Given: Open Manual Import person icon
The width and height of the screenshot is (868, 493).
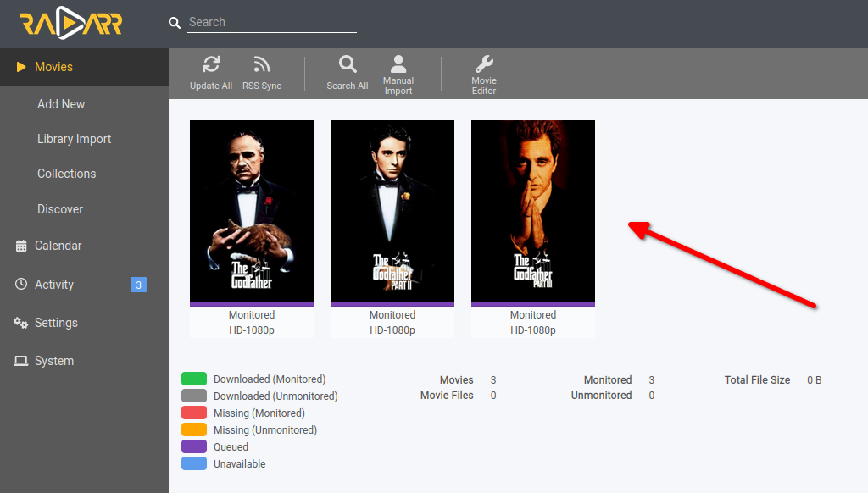Looking at the screenshot, I should click(398, 64).
